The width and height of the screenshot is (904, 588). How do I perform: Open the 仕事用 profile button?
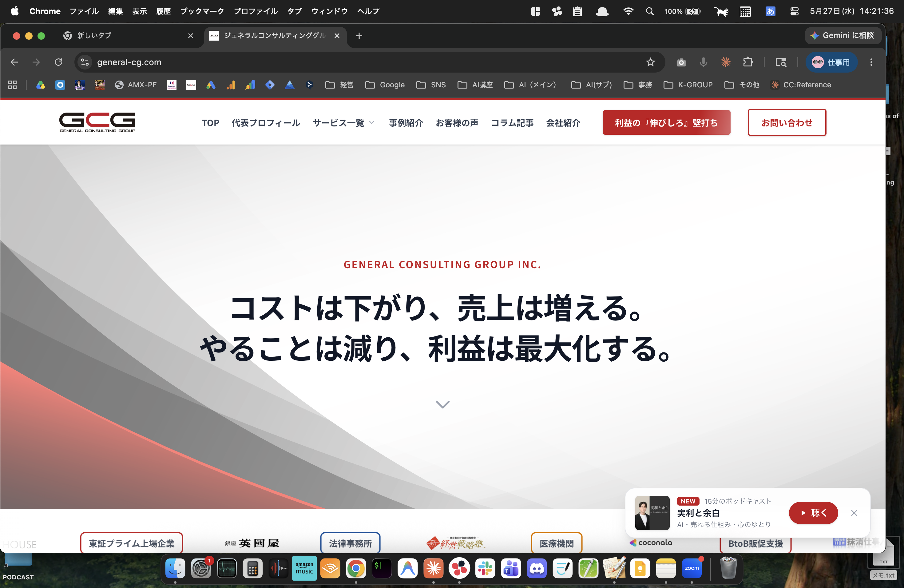point(831,62)
